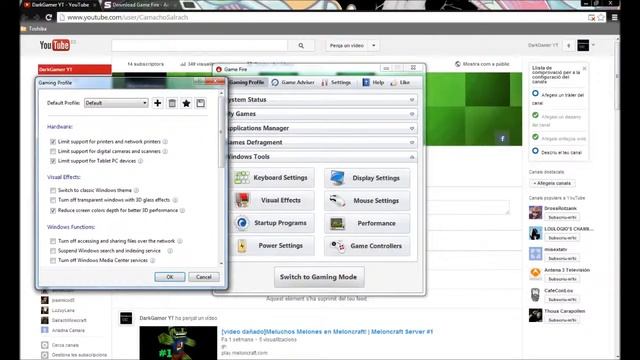Click the Penja un vídeo upload button
Viewport: 640px width, 360px height.
(x=347, y=46)
